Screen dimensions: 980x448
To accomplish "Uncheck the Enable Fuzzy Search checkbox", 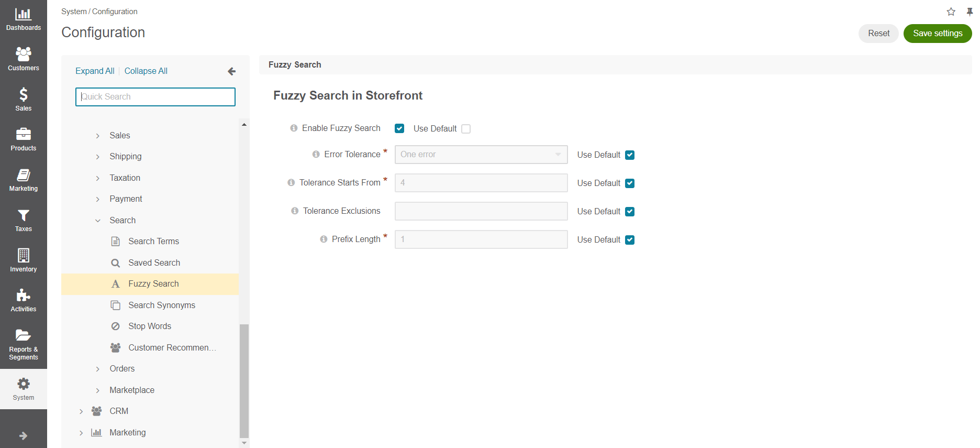I will pos(399,128).
